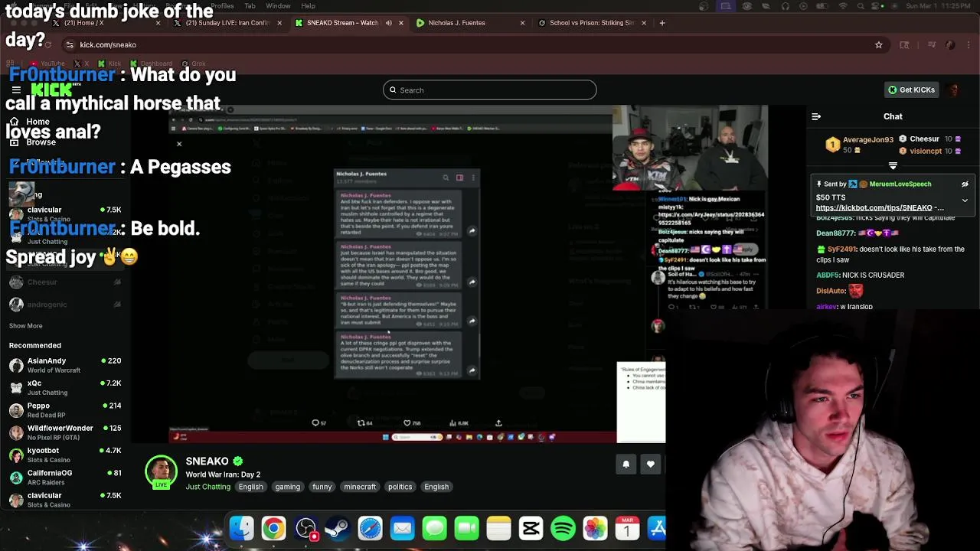This screenshot has height=551, width=980.
Task: Open Calendar from the Dock
Action: [x=627, y=528]
